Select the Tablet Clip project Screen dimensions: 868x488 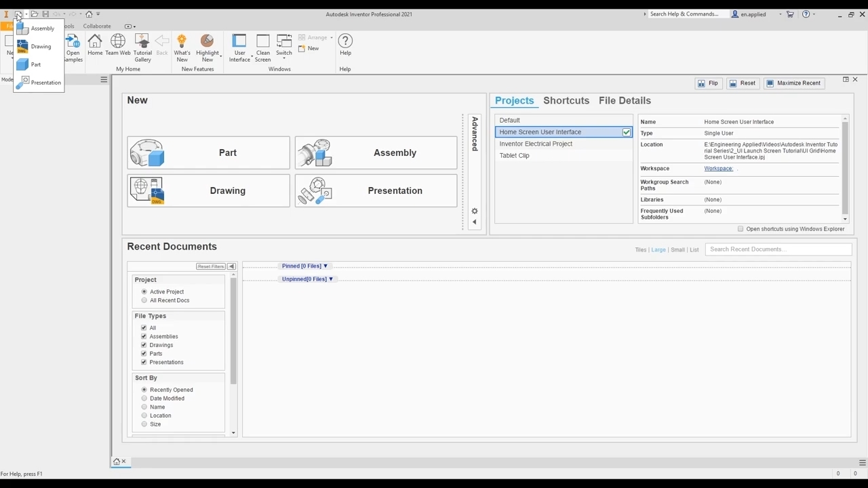click(x=564, y=155)
